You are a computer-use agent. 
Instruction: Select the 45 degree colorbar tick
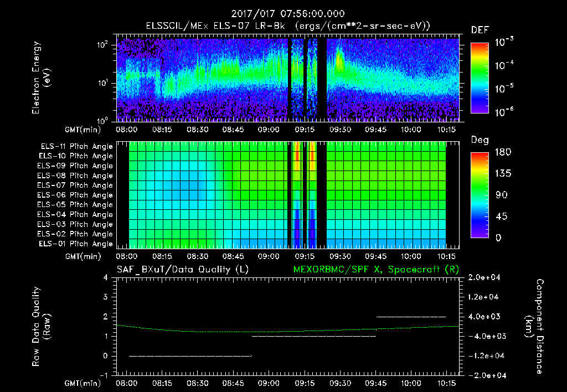[502, 216]
